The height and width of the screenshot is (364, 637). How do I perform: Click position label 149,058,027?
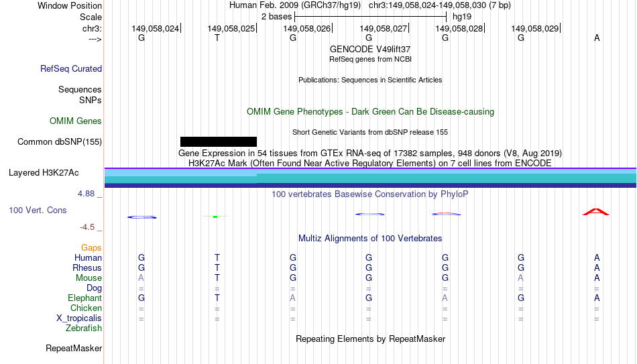click(x=383, y=28)
